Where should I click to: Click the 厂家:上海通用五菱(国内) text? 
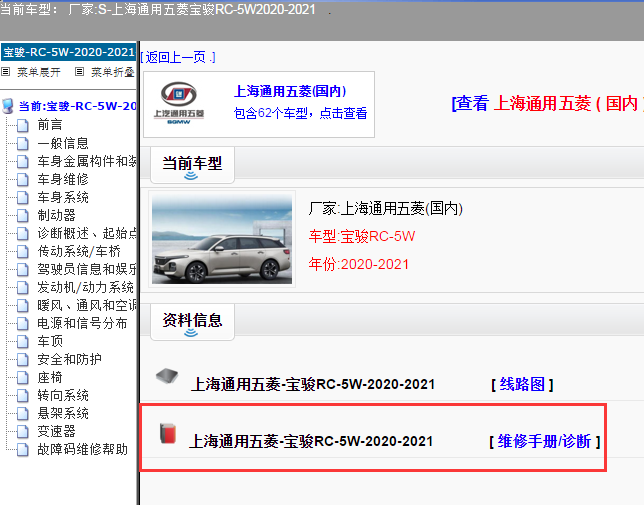coord(385,209)
